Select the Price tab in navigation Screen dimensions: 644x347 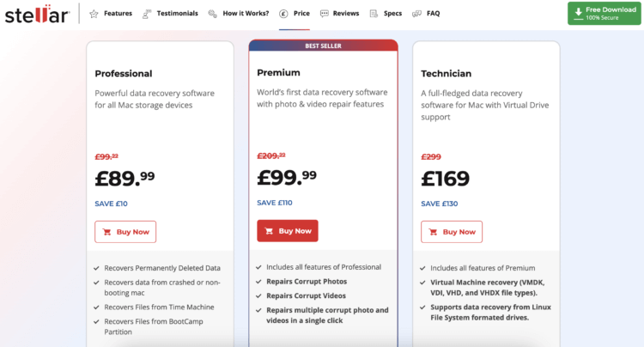[x=301, y=14]
